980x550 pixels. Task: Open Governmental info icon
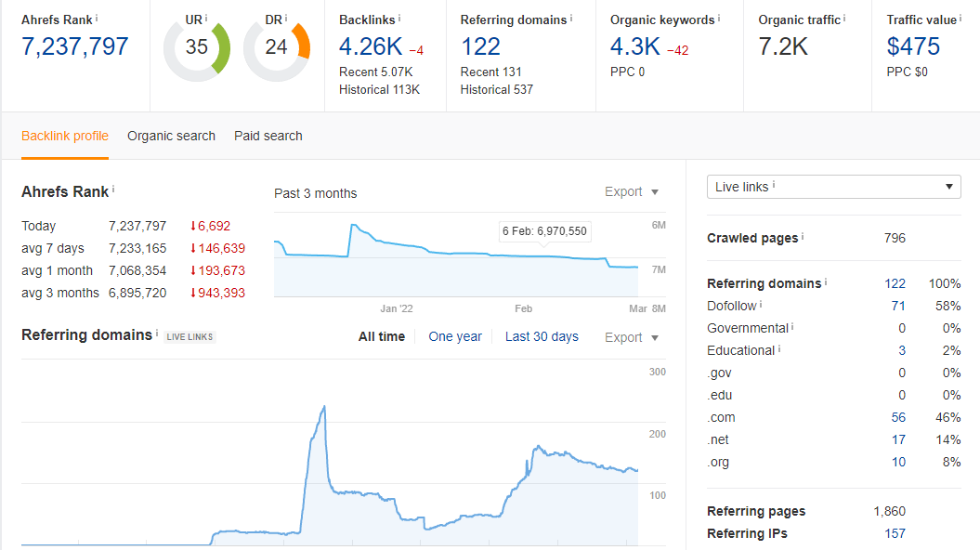pos(792,326)
